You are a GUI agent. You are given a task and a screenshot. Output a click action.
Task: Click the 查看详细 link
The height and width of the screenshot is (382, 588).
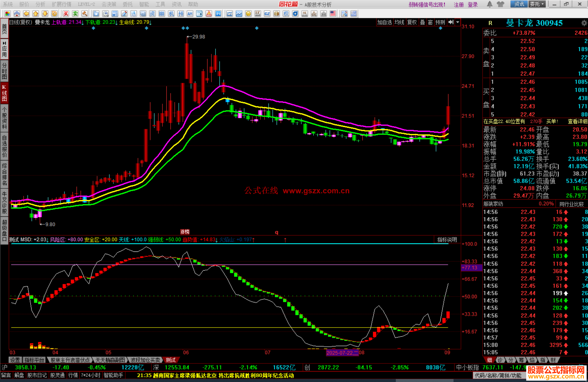click(577, 122)
